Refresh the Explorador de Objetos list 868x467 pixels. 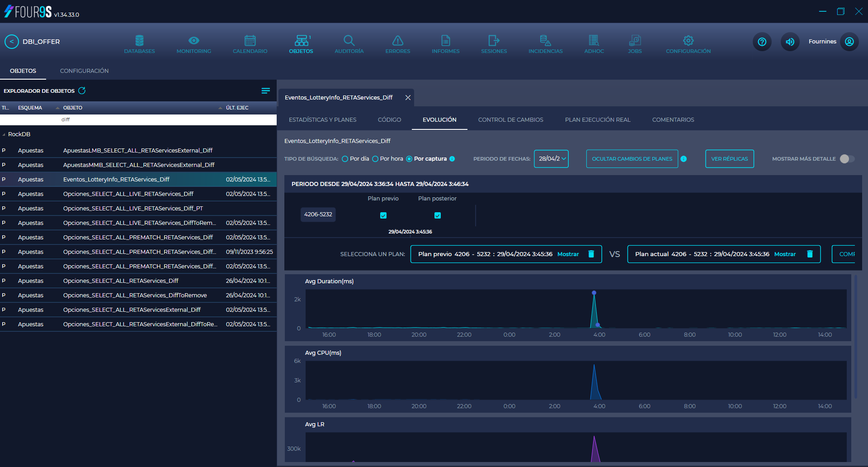(82, 91)
